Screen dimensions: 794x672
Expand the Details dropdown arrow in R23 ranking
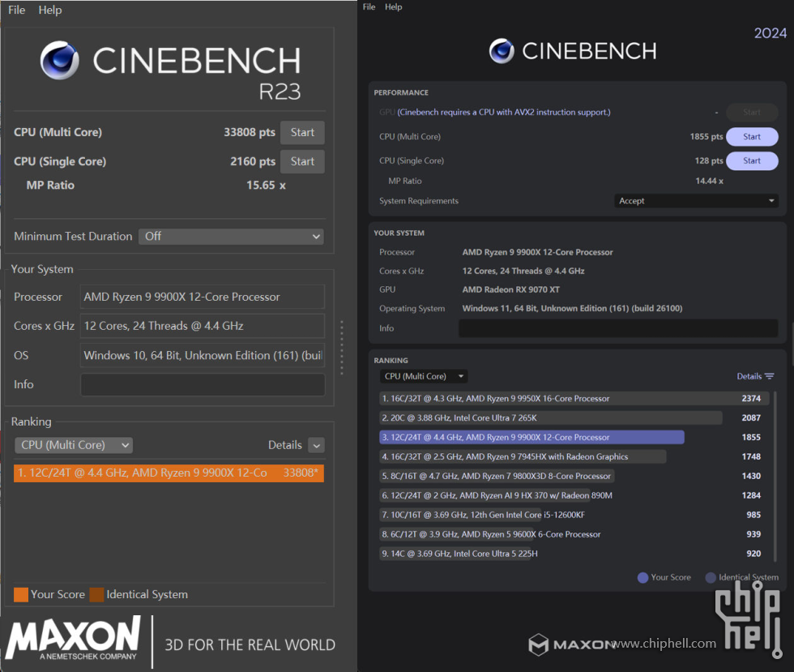[x=317, y=446]
